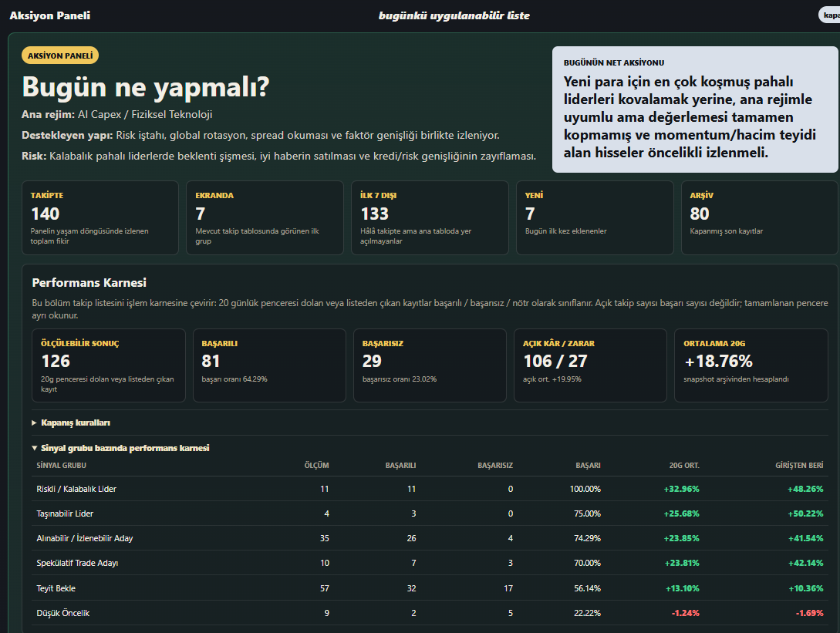Click the BAŞARISIZ column header in table

tap(495, 466)
